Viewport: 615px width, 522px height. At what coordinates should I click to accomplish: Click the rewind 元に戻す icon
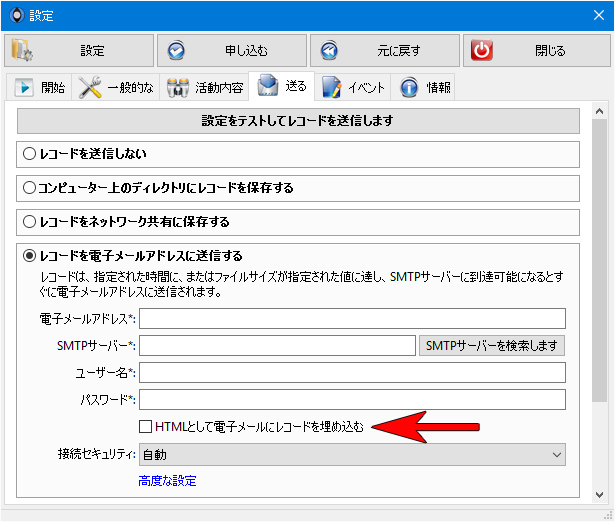[x=329, y=51]
